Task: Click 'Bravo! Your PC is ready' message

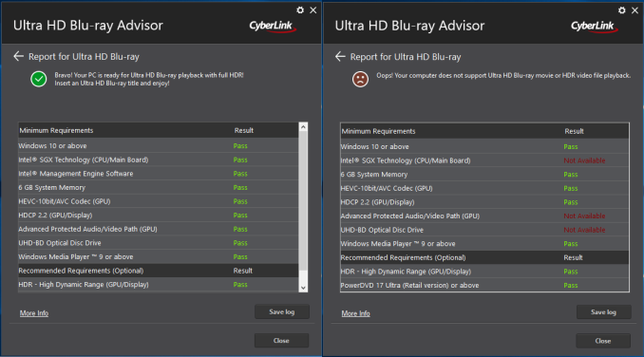Action: 149,79
